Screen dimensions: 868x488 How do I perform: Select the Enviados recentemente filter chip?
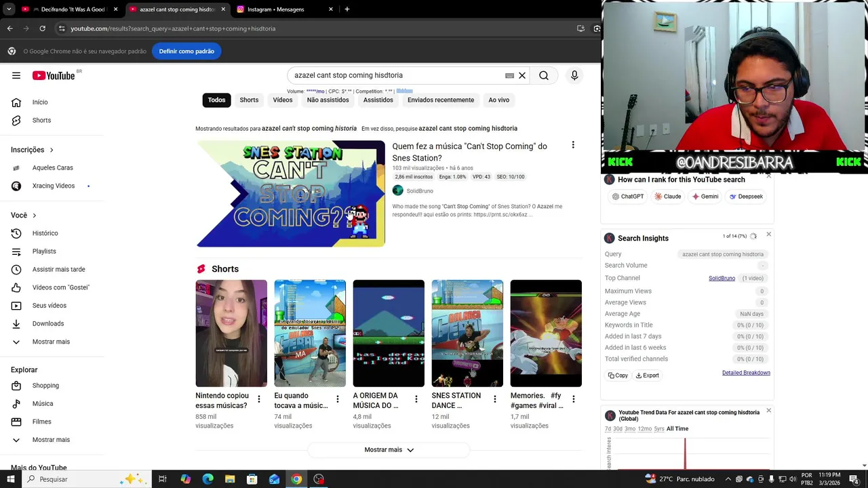point(441,100)
